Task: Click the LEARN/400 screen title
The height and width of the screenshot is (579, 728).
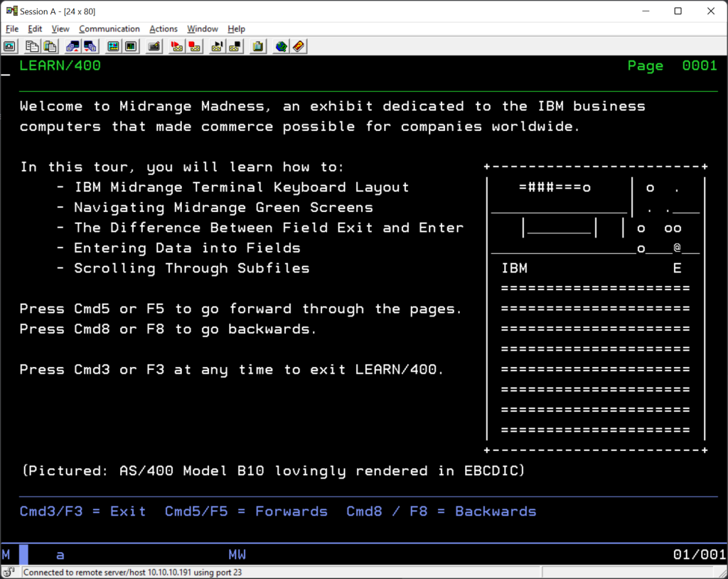Action: click(60, 65)
